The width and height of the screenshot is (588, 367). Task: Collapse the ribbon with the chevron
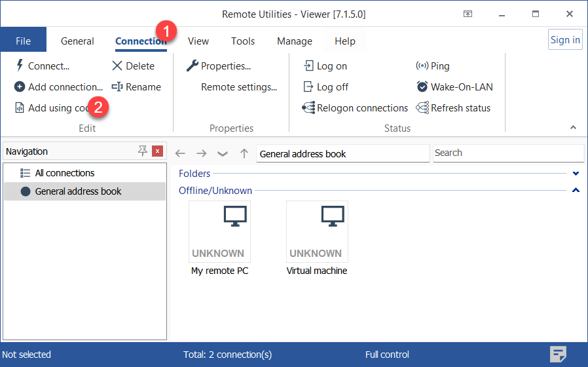pyautogui.click(x=573, y=127)
